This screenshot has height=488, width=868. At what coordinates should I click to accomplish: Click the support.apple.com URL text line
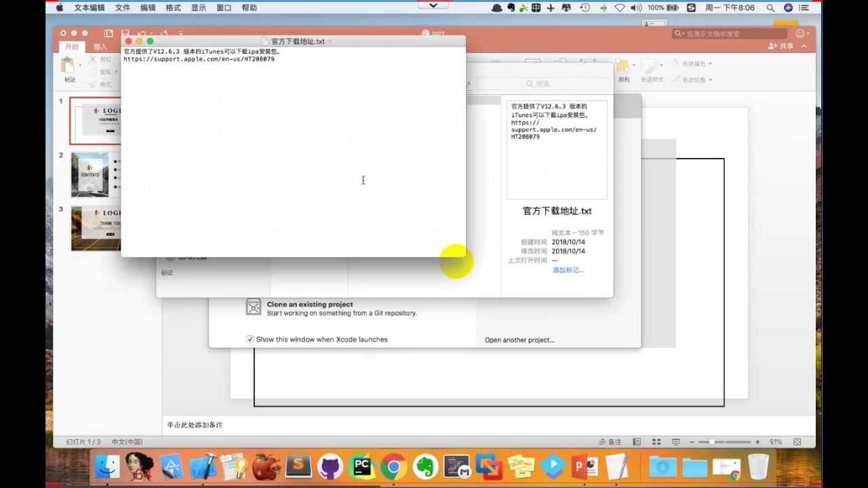pos(199,59)
